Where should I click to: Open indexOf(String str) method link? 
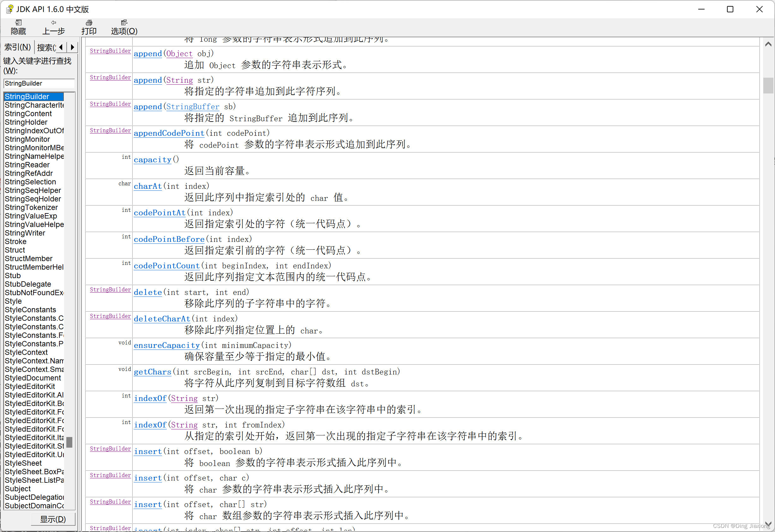pyautogui.click(x=150, y=398)
